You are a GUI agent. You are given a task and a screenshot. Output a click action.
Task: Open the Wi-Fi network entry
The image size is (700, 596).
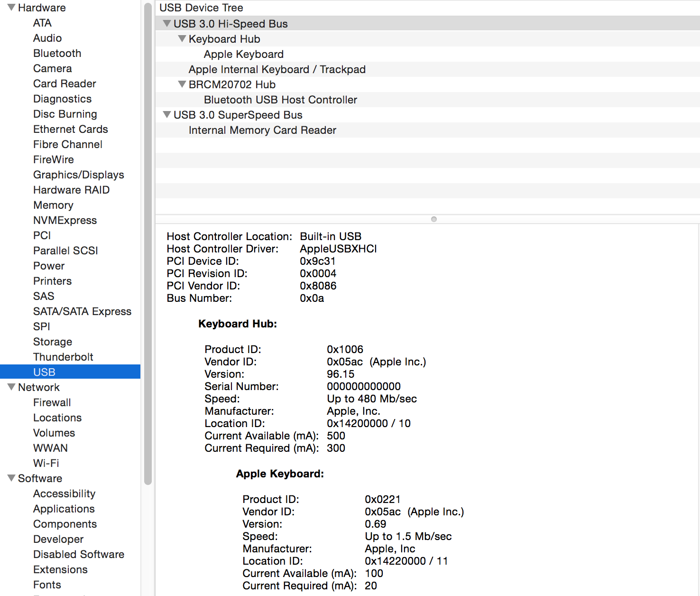pyautogui.click(x=46, y=463)
